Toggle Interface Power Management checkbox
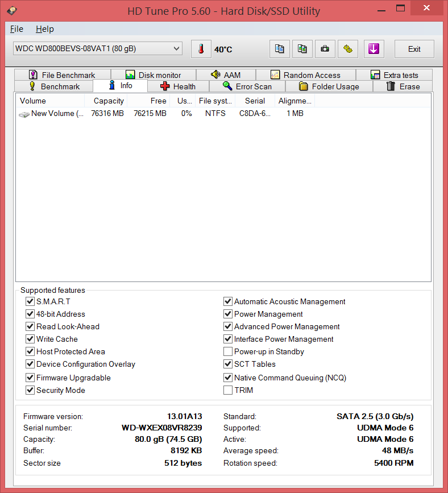 [228, 339]
